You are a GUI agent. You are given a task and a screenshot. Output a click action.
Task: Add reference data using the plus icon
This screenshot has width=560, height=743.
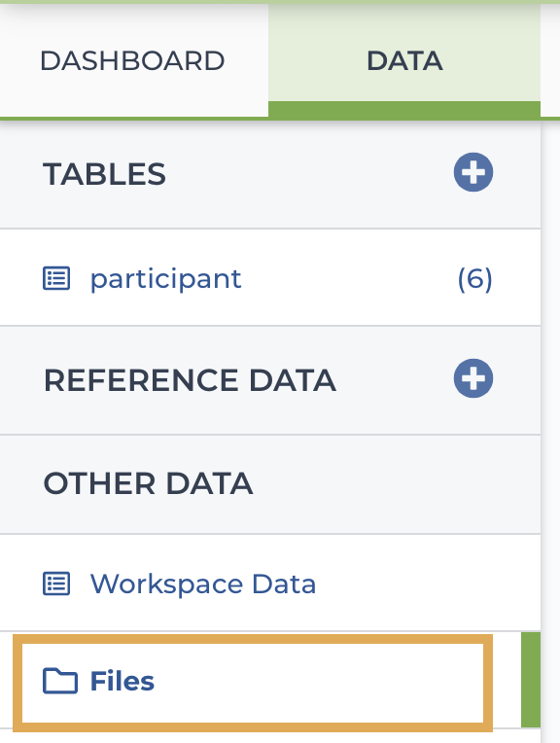(x=473, y=378)
